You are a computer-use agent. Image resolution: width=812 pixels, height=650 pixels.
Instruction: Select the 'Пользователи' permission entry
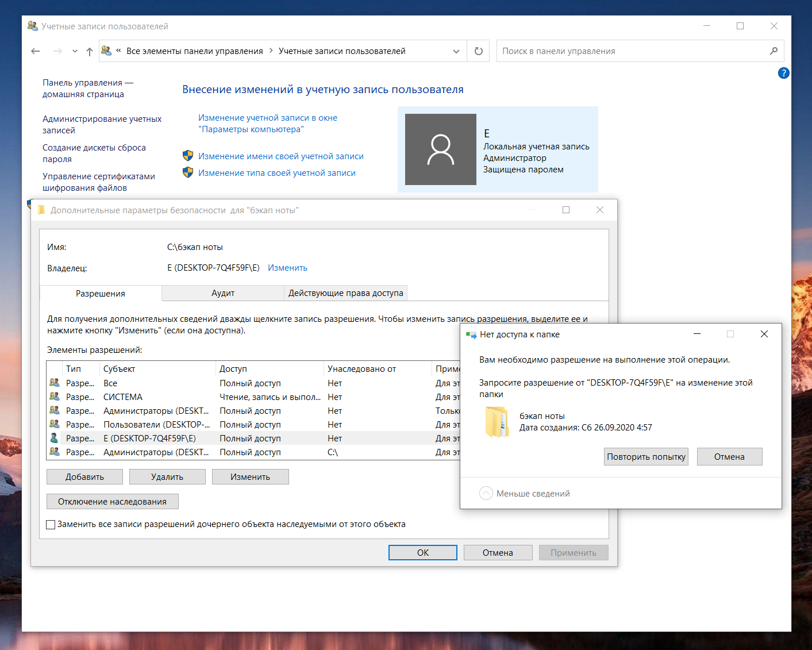(253, 425)
